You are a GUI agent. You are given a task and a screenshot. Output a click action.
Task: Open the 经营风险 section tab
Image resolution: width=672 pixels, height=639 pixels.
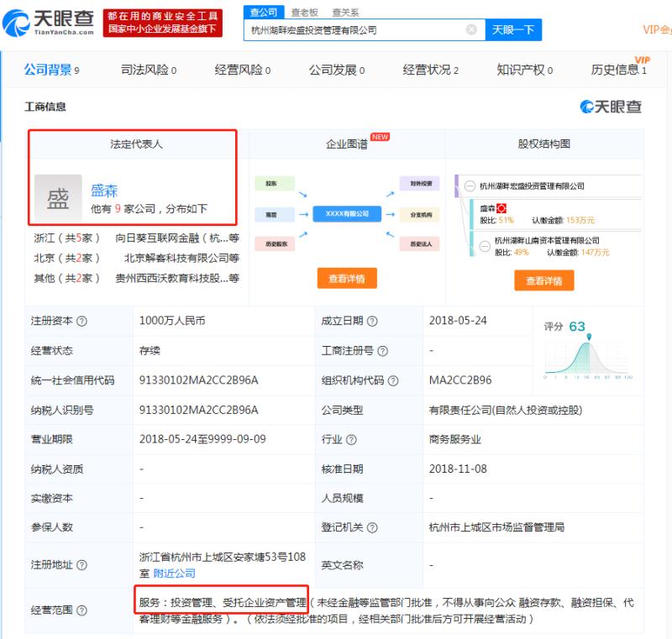click(x=242, y=70)
